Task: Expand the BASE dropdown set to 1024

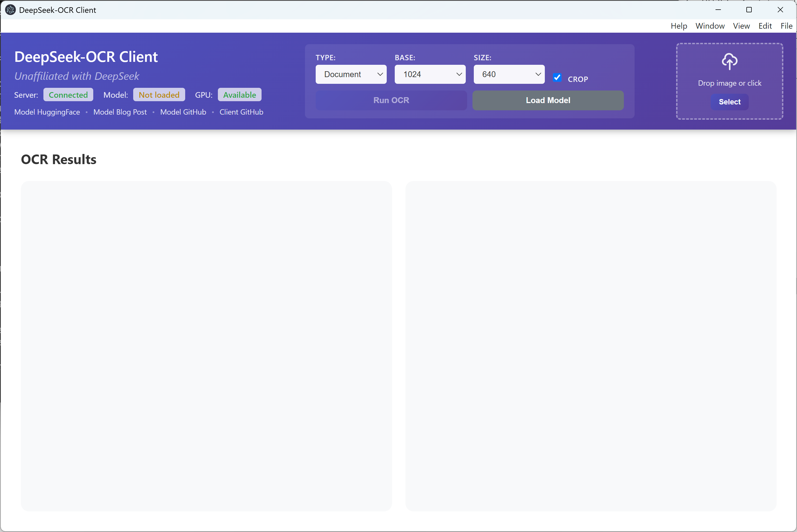Action: pos(430,74)
